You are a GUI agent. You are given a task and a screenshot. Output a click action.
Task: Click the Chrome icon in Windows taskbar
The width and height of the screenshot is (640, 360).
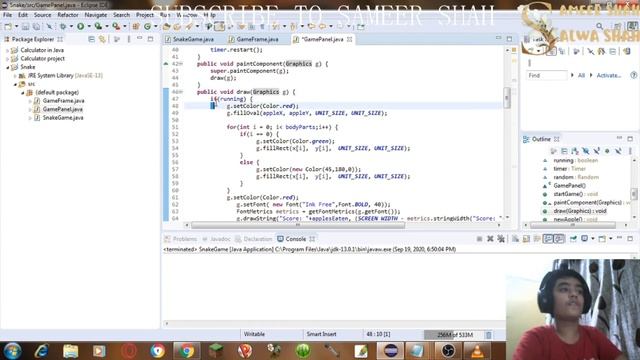(187, 351)
